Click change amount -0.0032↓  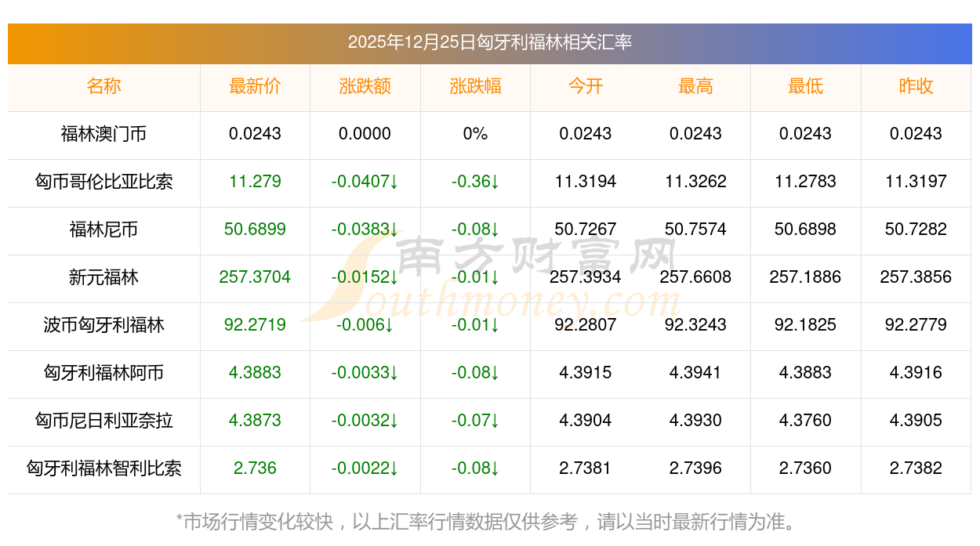click(365, 421)
